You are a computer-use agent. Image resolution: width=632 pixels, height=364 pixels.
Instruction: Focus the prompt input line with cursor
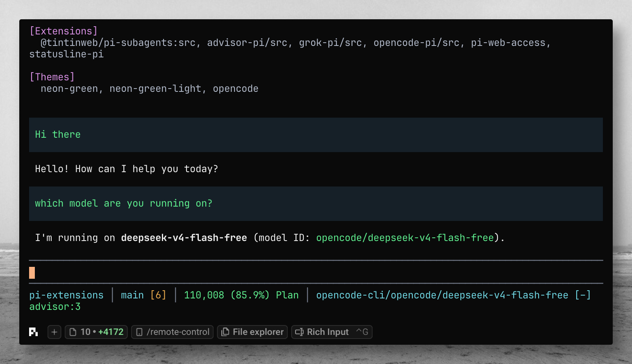click(316, 273)
